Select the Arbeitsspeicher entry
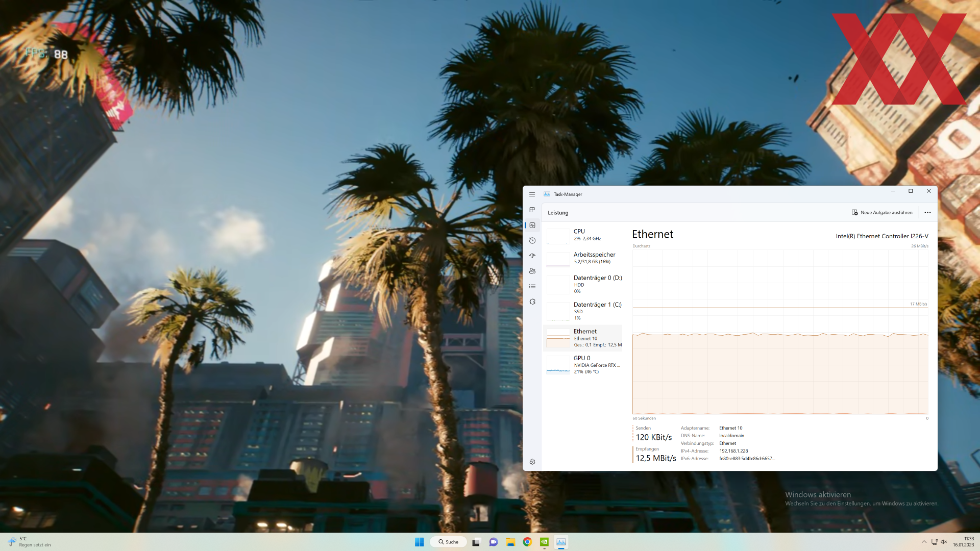Image resolution: width=980 pixels, height=551 pixels. tap(583, 258)
